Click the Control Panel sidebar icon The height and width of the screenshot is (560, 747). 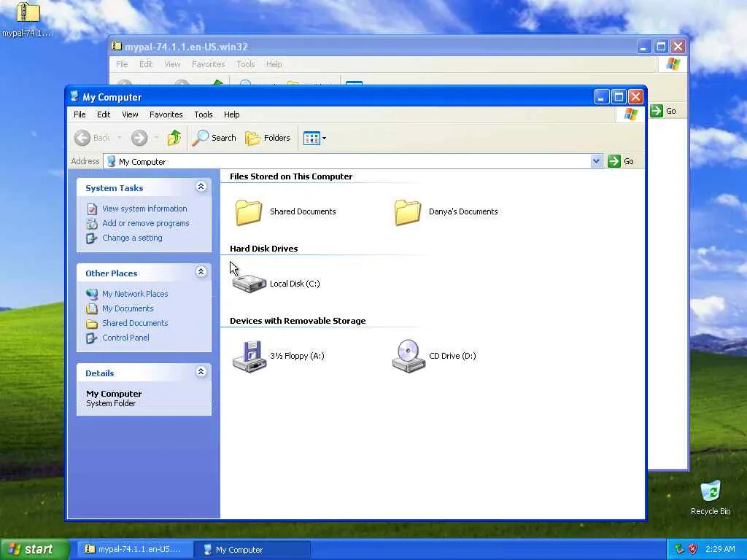pyautogui.click(x=92, y=338)
